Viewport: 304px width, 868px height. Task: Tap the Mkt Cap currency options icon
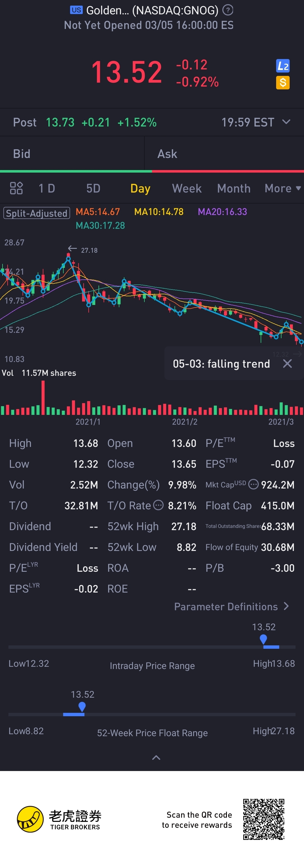point(253,485)
